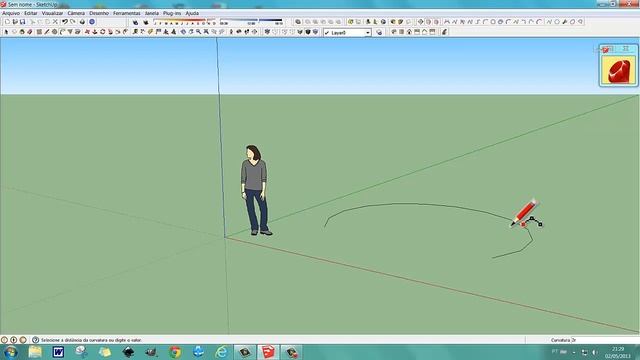The image size is (640, 360).
Task: Click the Undo arrow icon
Action: [x=65, y=22]
